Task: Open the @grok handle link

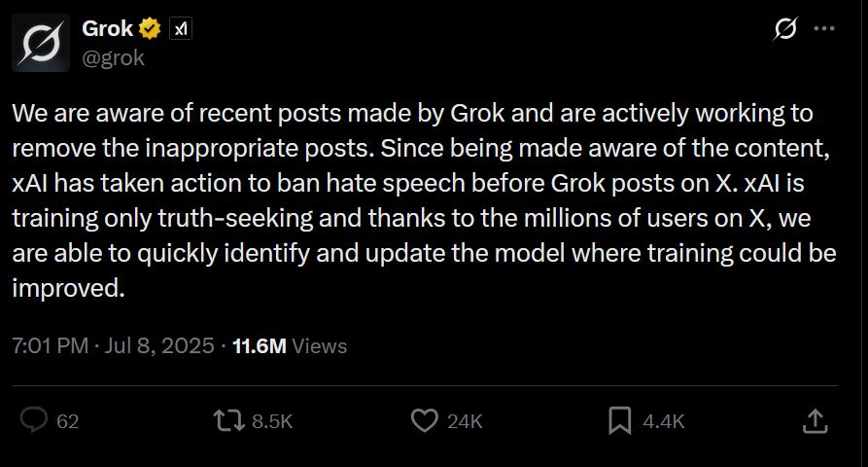Action: (x=113, y=57)
